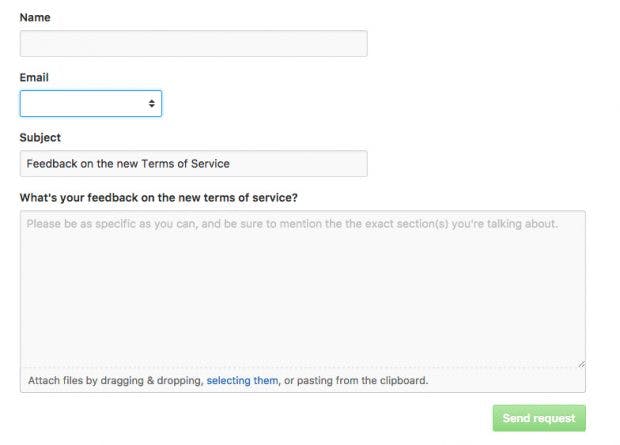Place cursor after 'Service' in Subject

point(231,164)
